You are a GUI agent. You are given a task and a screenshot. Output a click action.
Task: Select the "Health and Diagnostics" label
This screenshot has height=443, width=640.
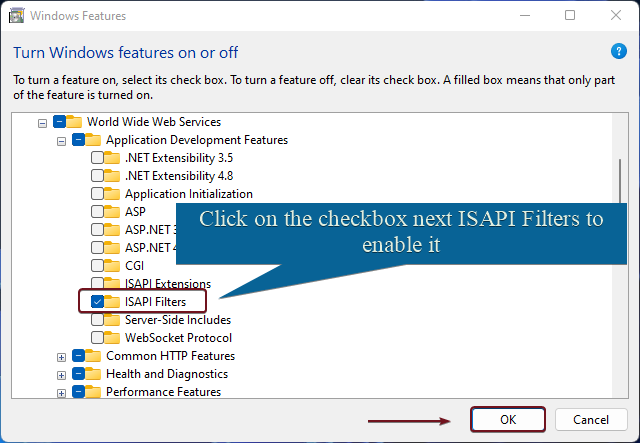(167, 374)
